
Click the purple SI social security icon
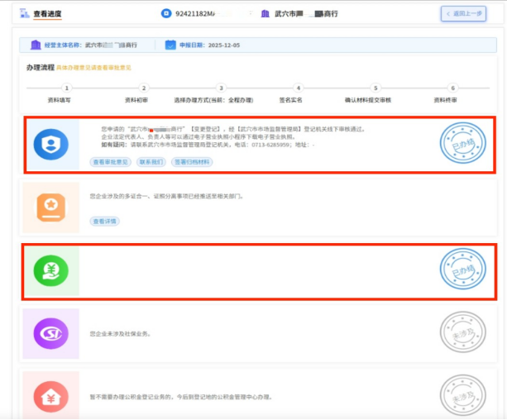click(51, 333)
